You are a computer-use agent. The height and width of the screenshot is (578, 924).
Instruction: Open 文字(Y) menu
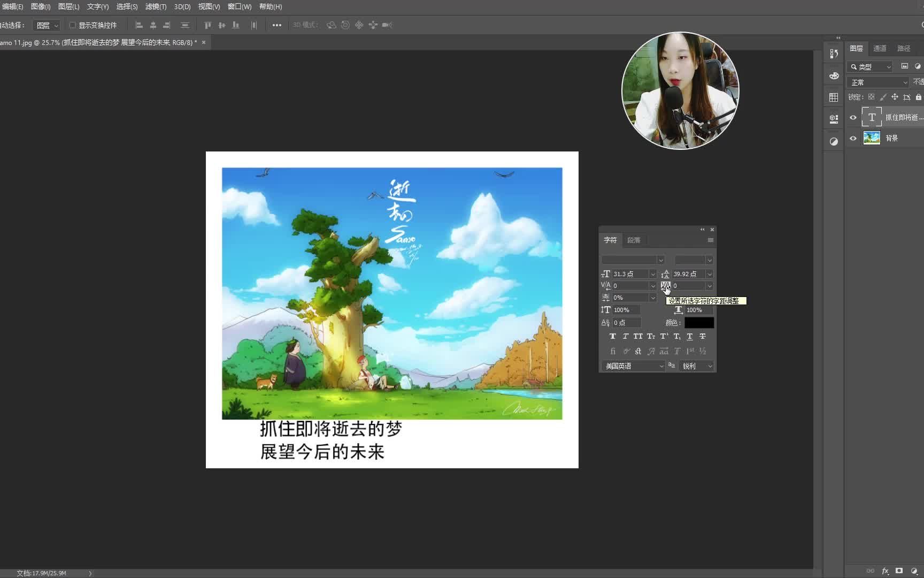coord(98,6)
